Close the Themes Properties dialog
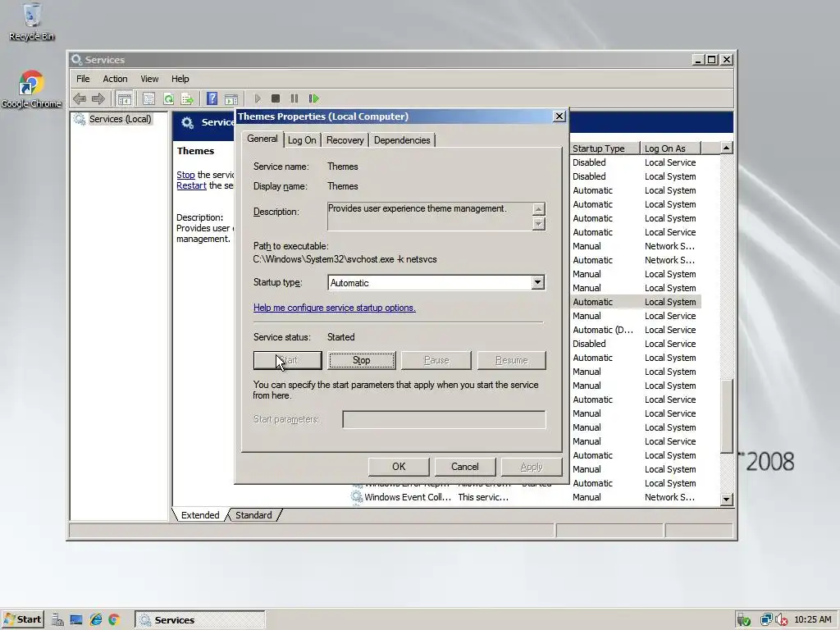840x630 pixels. point(559,116)
